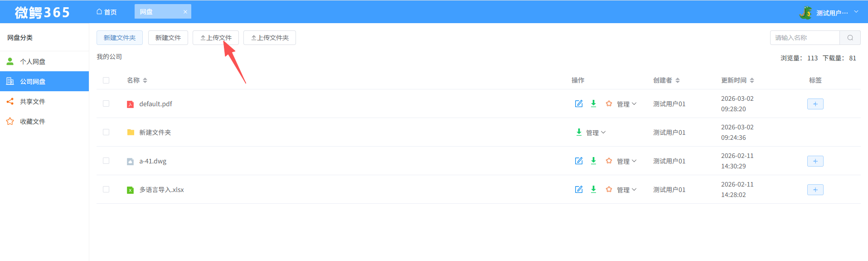The height and width of the screenshot is (261, 868).
Task: Check the box next to default.pdf
Action: click(106, 103)
